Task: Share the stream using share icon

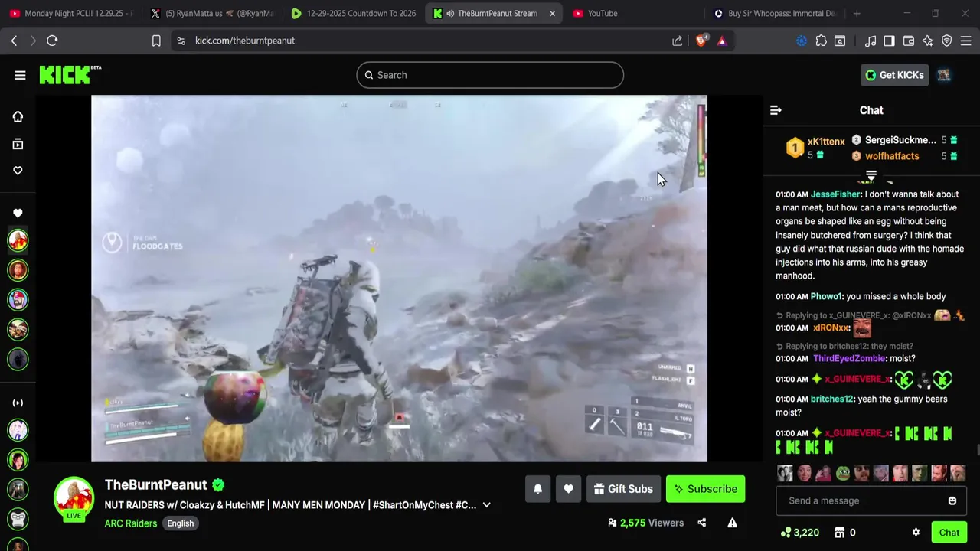Action: (x=701, y=523)
